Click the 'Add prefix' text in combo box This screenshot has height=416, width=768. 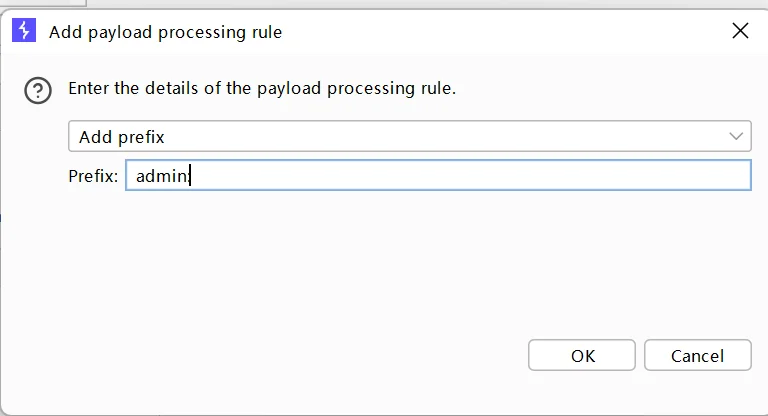(122, 136)
